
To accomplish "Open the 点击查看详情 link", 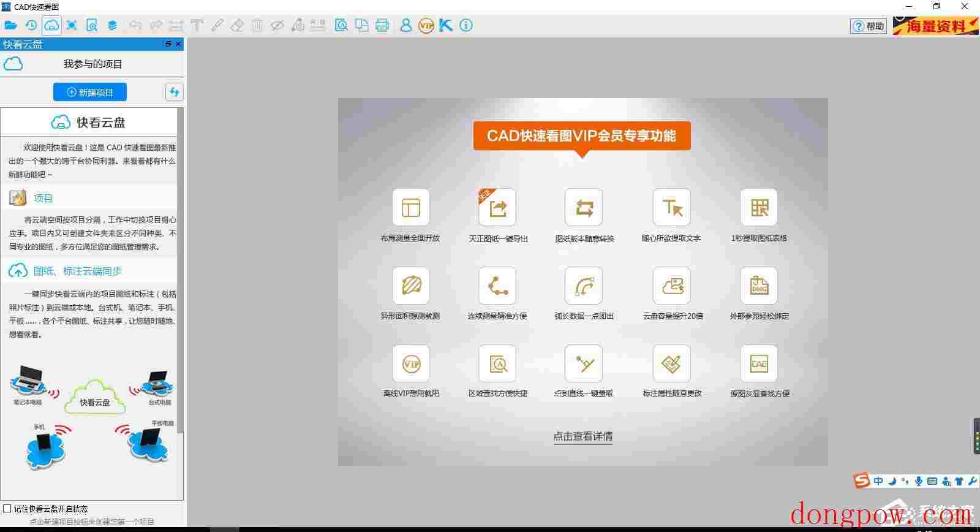I will tap(583, 436).
